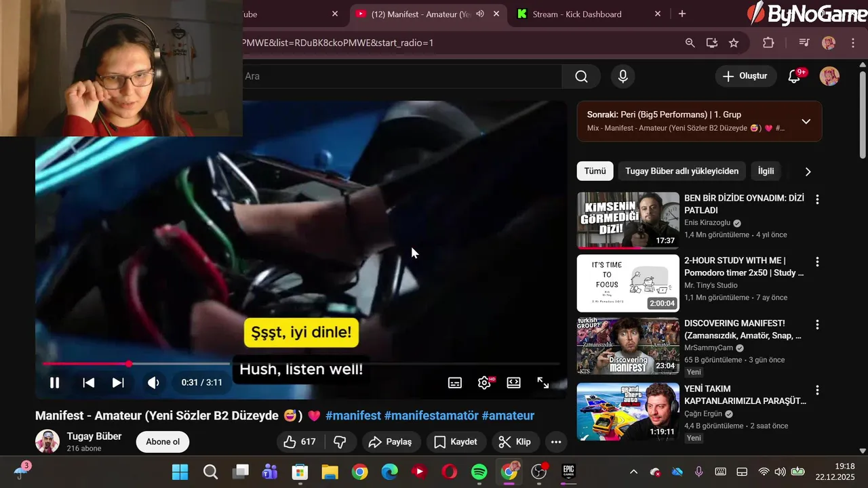Like the video with 617 likes

click(x=300, y=442)
